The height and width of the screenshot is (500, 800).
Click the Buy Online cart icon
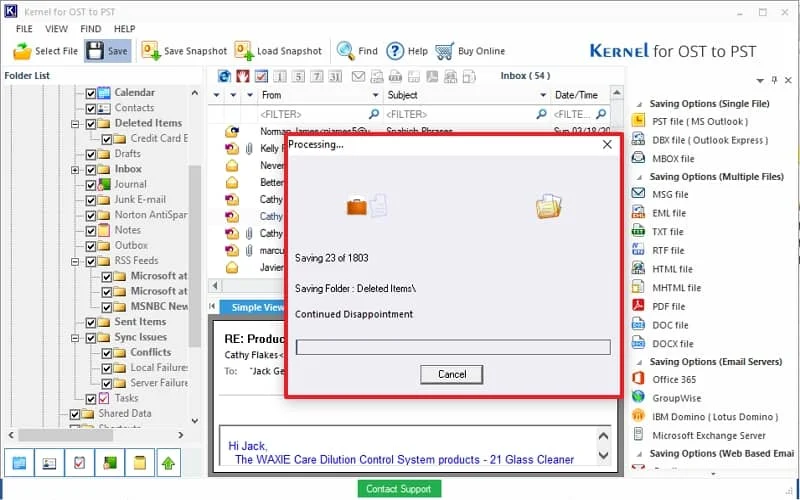(x=444, y=51)
